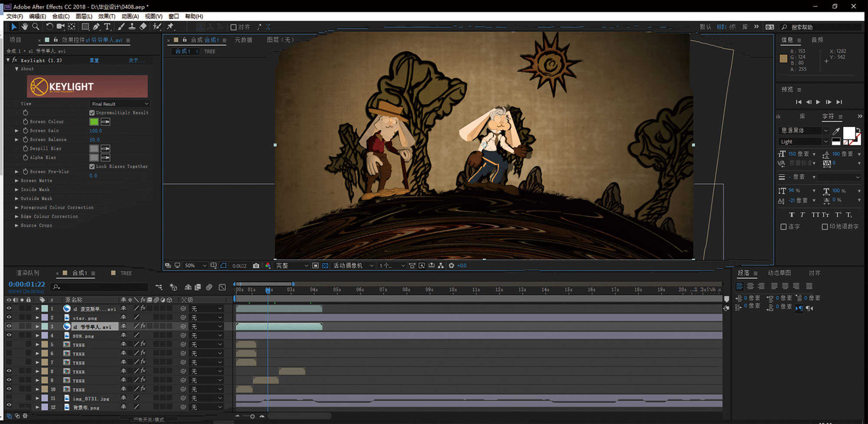Select the Eraser tool

click(143, 27)
